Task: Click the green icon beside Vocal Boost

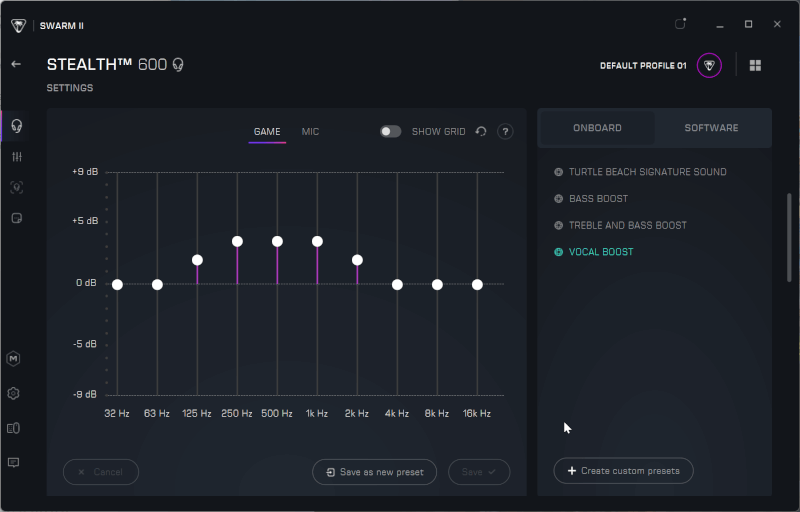Action: pyautogui.click(x=559, y=252)
